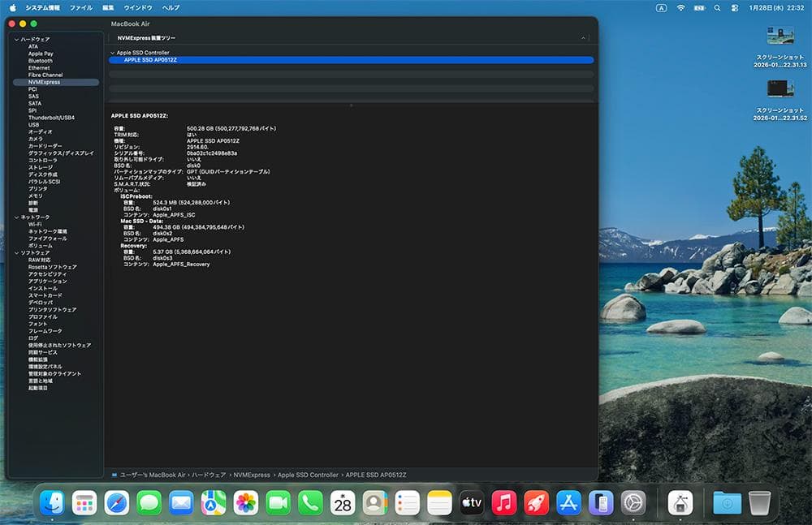Collapse the ネットワーク section in sidebar
812x525 pixels.
[x=16, y=217]
